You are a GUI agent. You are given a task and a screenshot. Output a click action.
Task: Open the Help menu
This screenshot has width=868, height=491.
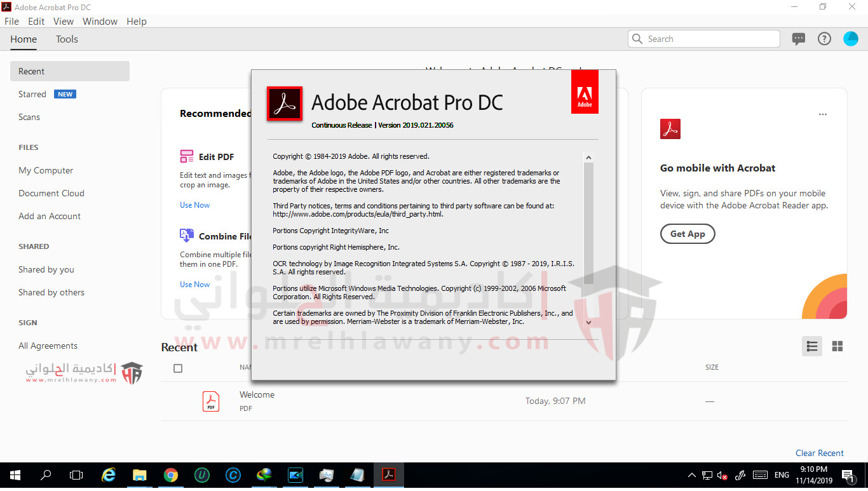pos(137,21)
